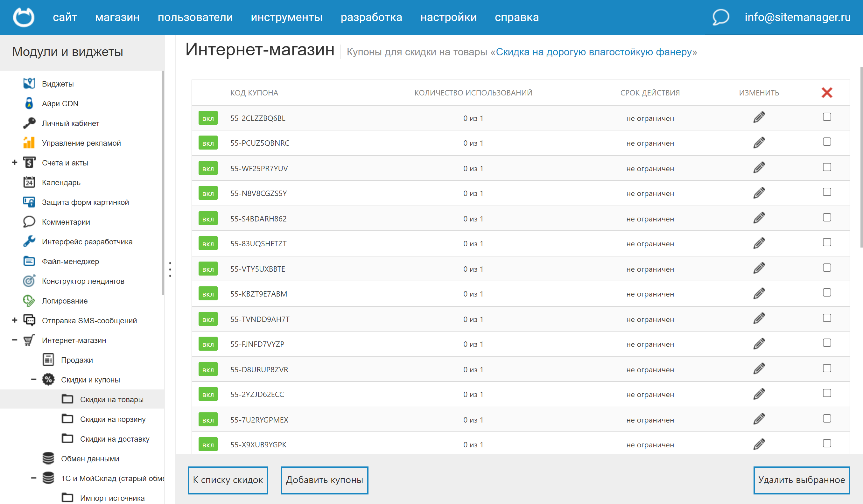Open the магазин top menu

[117, 17]
